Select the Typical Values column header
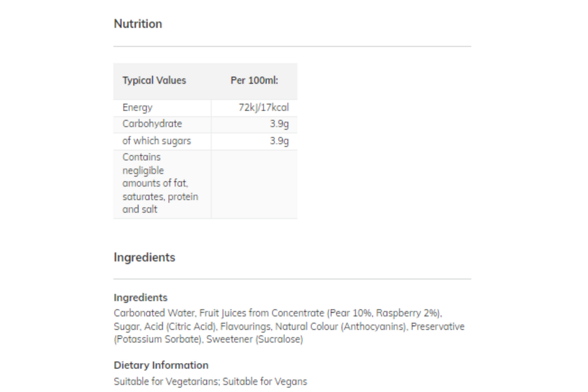The height and width of the screenshot is (392, 588). [x=154, y=80]
